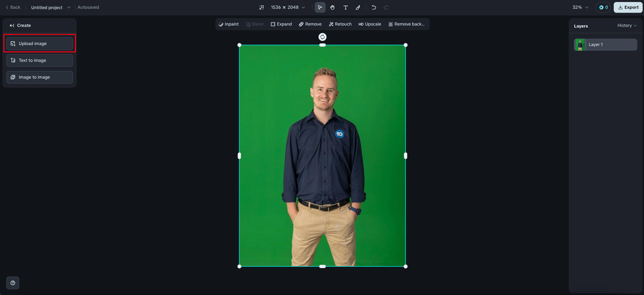This screenshot has height=295, width=644.
Task: Choose the Expand tool
Action: click(281, 24)
